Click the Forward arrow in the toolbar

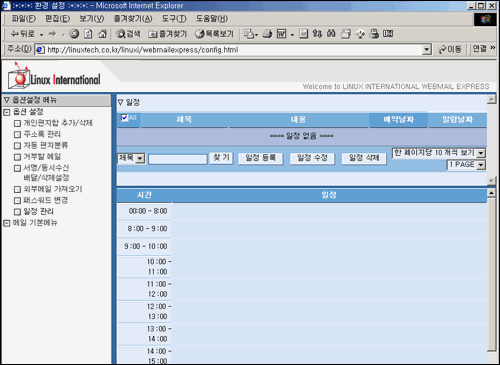[52, 34]
